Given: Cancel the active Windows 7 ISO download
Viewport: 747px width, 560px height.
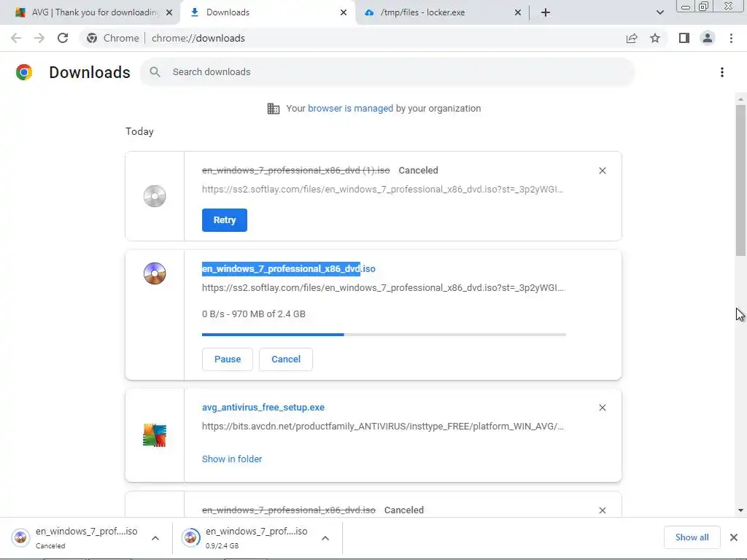Looking at the screenshot, I should click(x=285, y=359).
